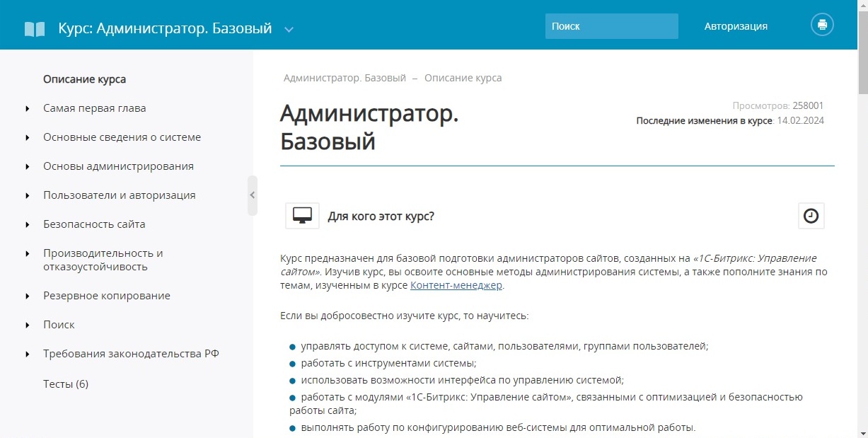Click 'Авторизация' link in header
The height and width of the screenshot is (438, 868).
(x=736, y=26)
